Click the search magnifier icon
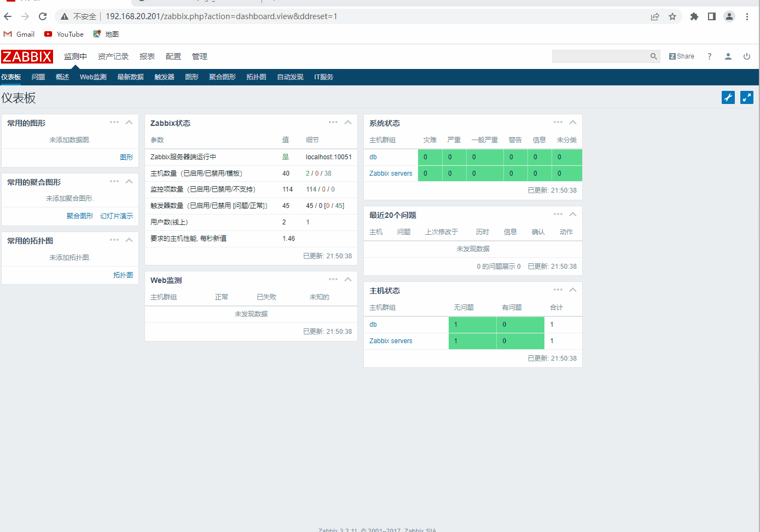 (653, 56)
